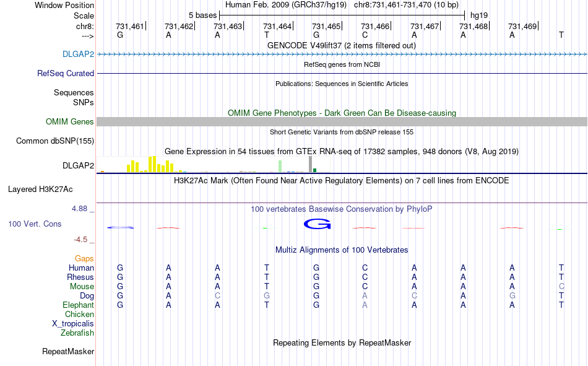Open the Layered H3K27Ac track label
The width and height of the screenshot is (588, 366).
(x=40, y=190)
